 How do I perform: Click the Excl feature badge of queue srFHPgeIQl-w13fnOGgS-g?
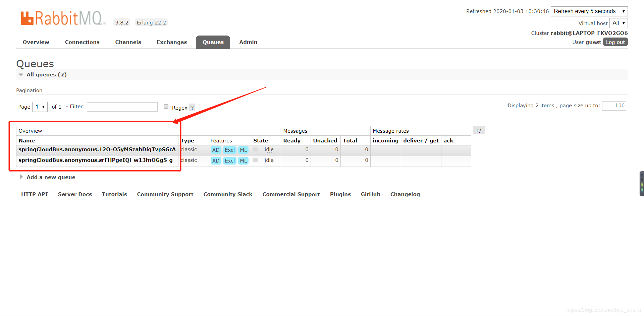230,161
